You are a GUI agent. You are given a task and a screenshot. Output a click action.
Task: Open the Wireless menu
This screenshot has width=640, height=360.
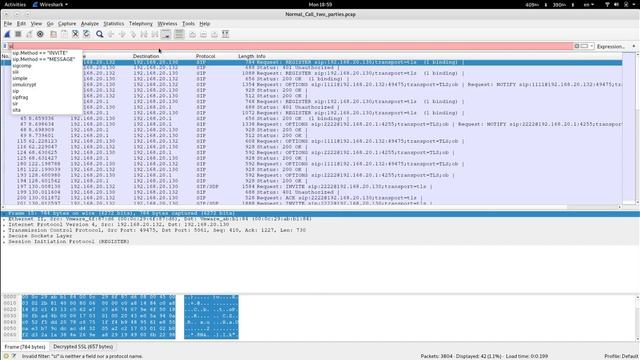[167, 24]
